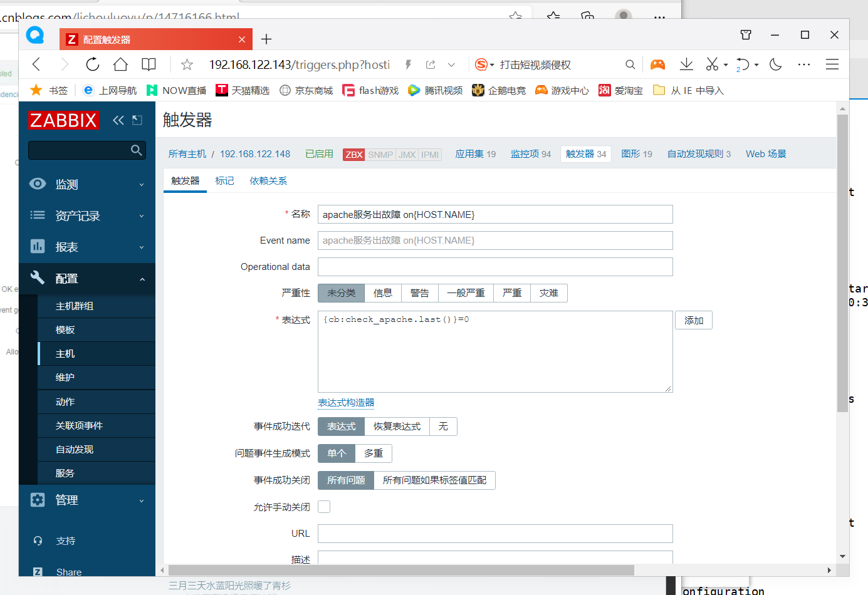Image resolution: width=868 pixels, height=595 pixels.
Task: Enable 允许手动关闭 checkbox
Action: pos(324,507)
